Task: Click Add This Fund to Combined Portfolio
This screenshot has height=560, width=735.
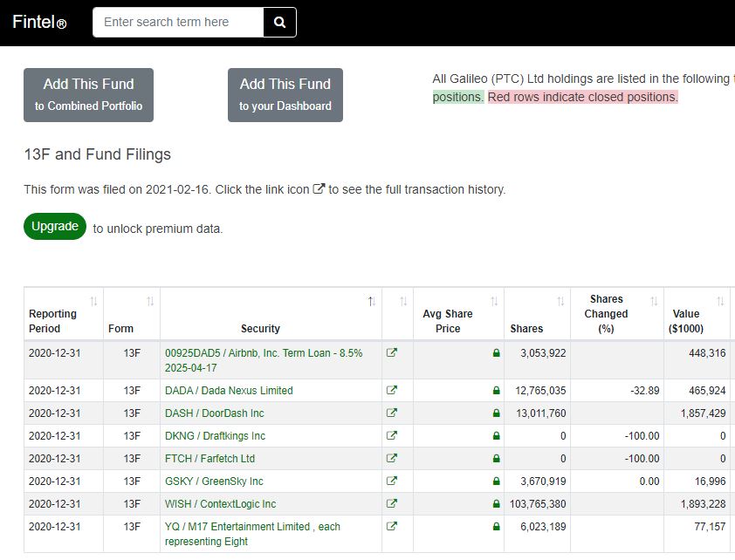Action: (88, 95)
